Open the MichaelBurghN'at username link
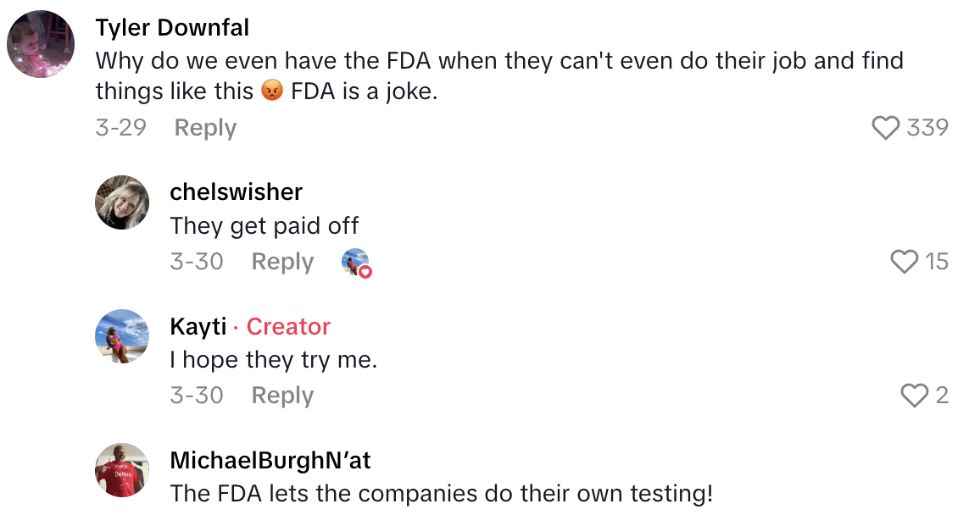This screenshot has height=515, width=980. pos(270,461)
